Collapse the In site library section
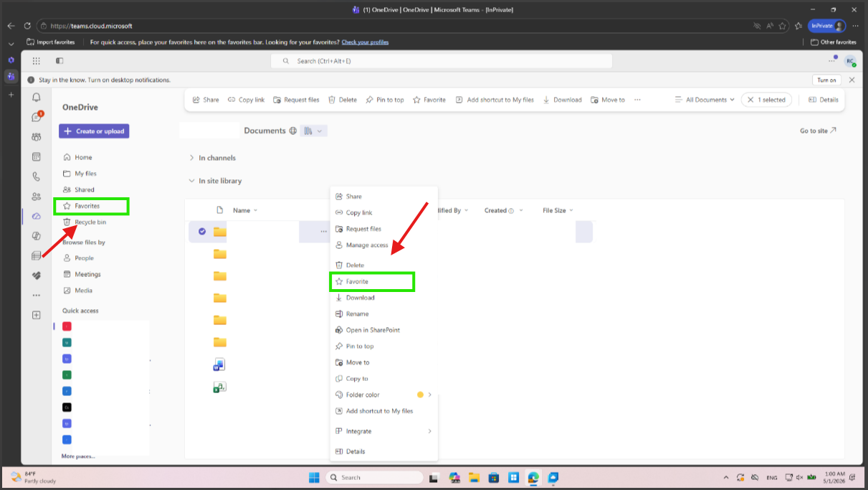 click(x=191, y=181)
